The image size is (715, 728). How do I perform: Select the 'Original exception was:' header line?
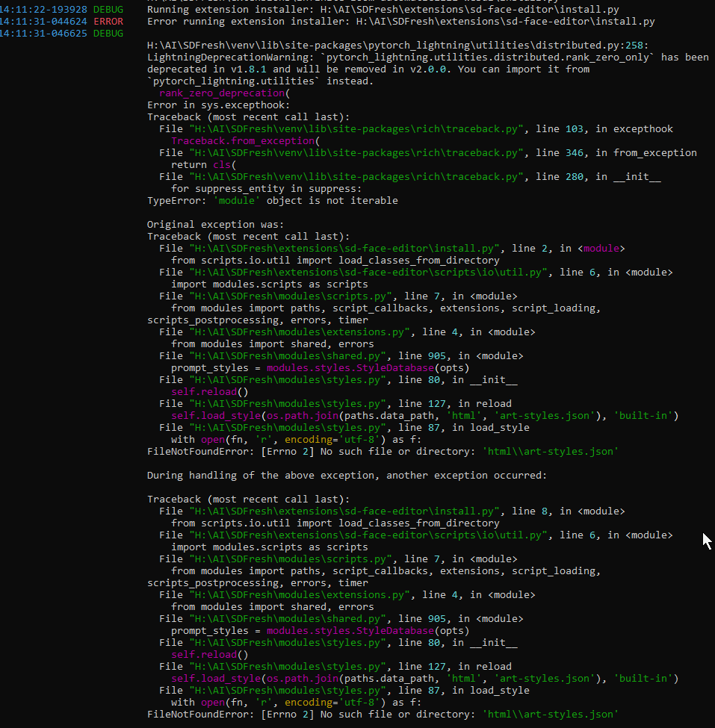[x=217, y=224]
